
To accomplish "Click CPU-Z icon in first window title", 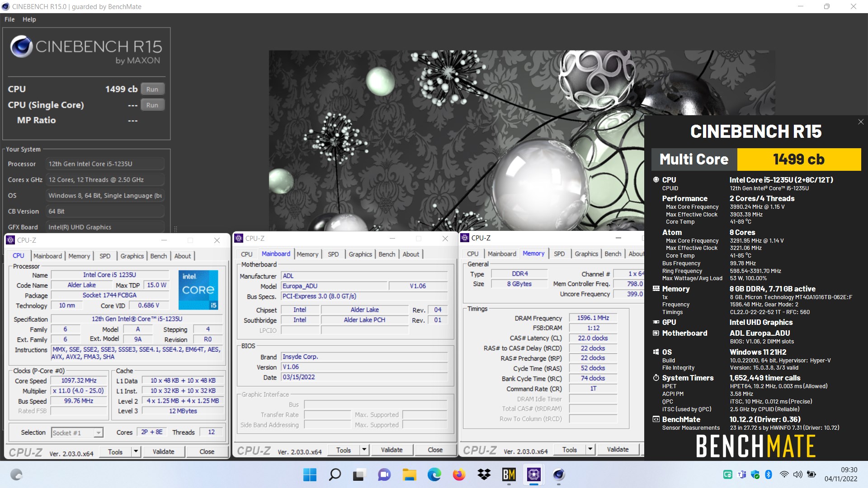I will [x=11, y=240].
